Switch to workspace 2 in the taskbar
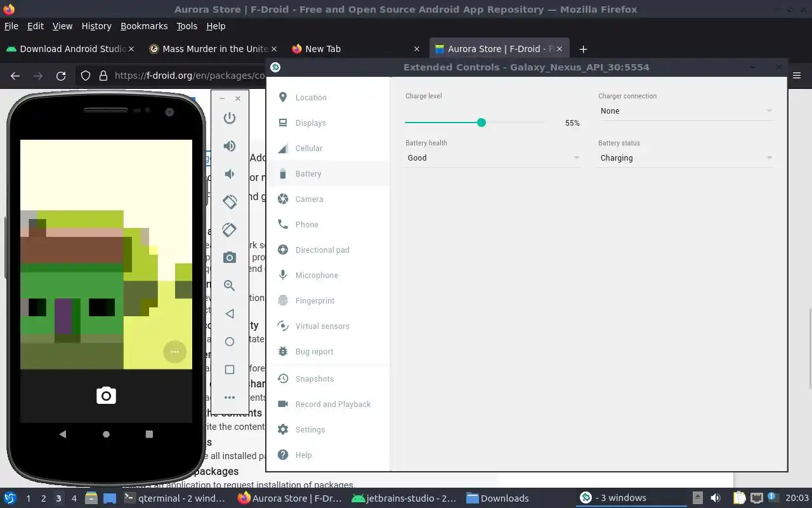This screenshot has width=812, height=508. point(43,498)
